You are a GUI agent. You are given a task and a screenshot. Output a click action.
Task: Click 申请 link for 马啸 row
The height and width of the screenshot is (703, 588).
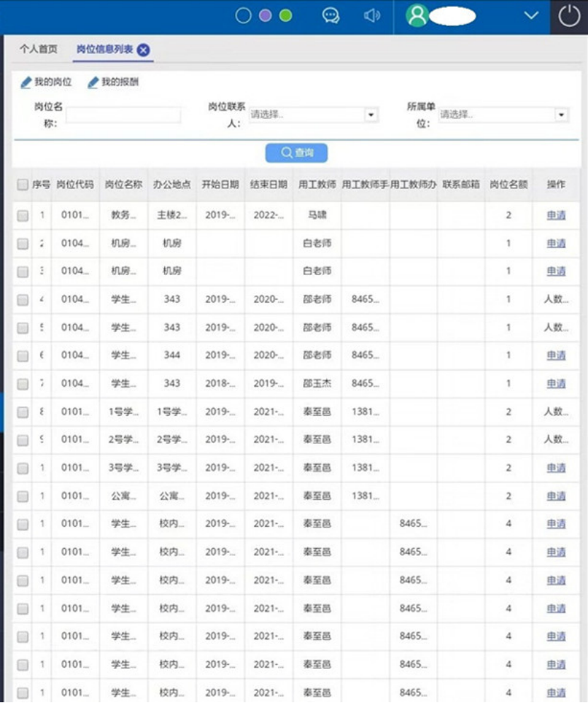pos(555,215)
